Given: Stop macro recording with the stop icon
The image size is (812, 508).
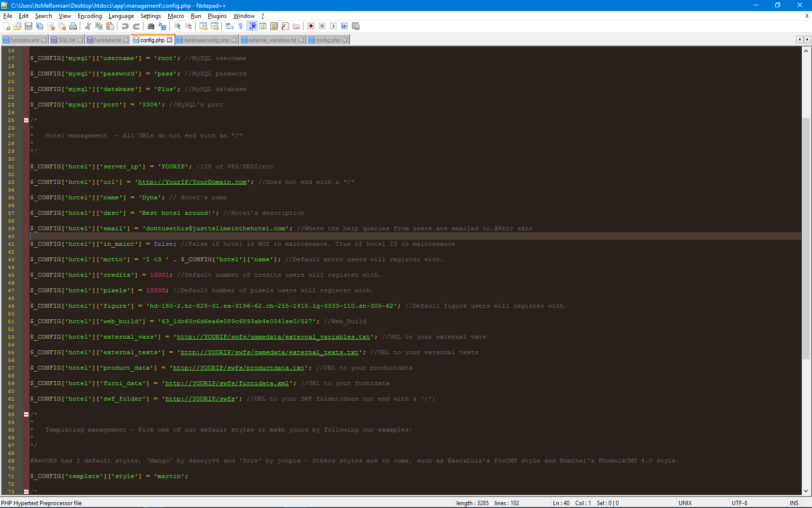Looking at the screenshot, I should 322,26.
